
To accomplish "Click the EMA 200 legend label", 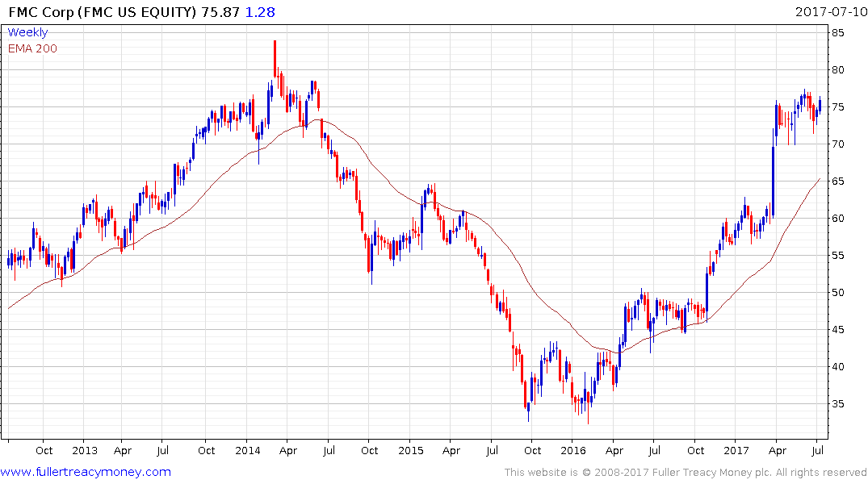I will click(32, 48).
